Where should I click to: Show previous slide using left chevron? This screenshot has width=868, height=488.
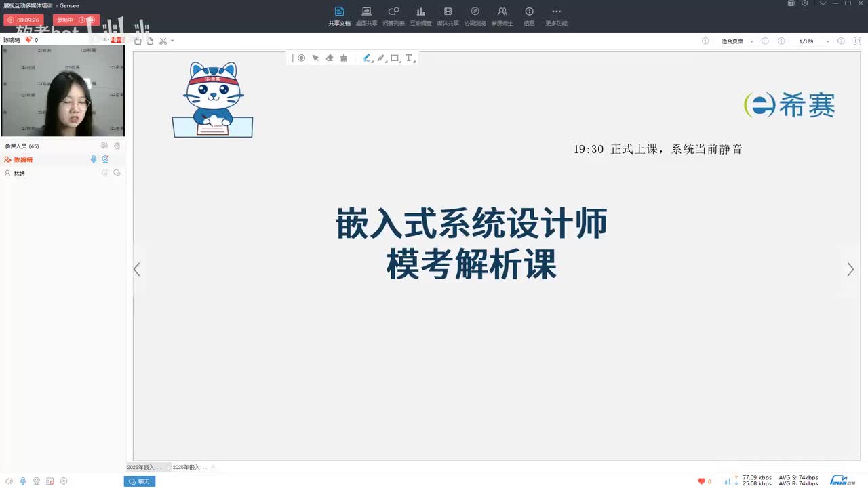(136, 269)
